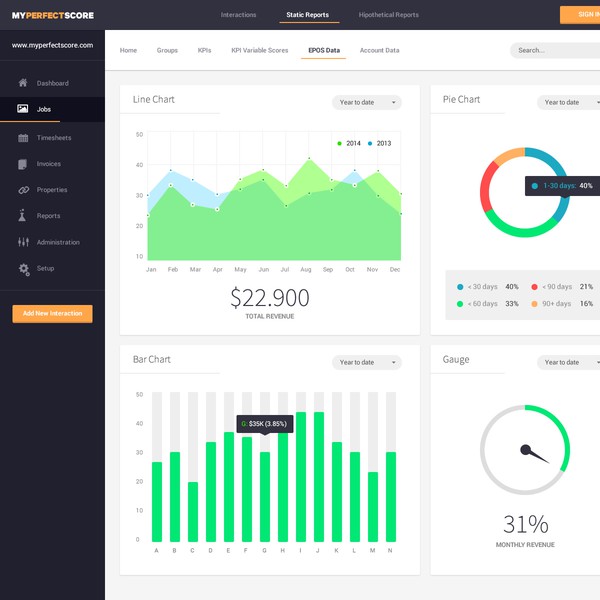Click the <60 days legend dot

pyautogui.click(x=460, y=304)
